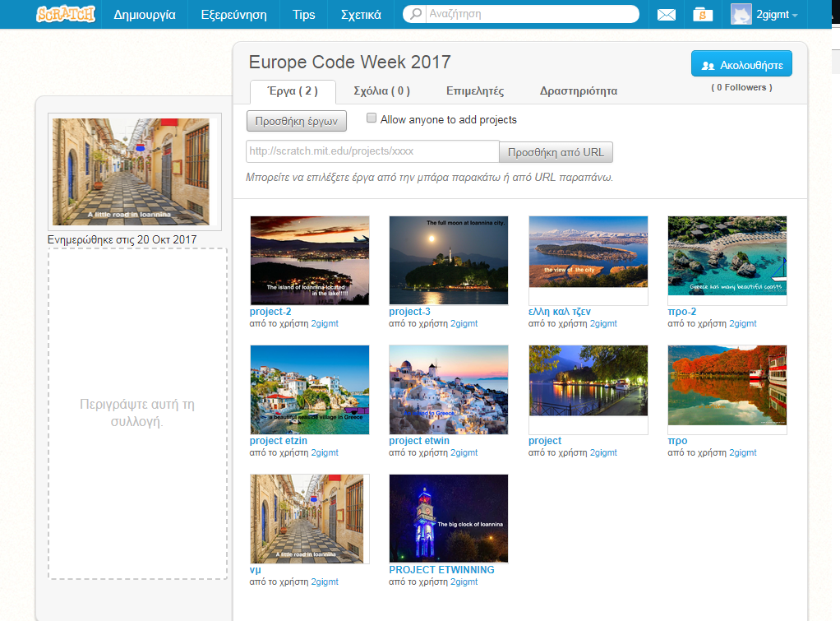The height and width of the screenshot is (621, 840).
Task: Click the Προσθήκη από URL button
Action: click(556, 152)
